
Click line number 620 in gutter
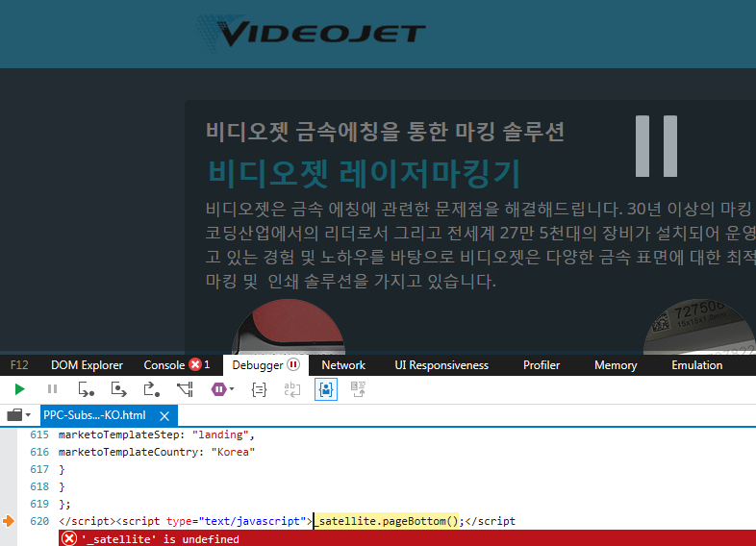click(x=39, y=521)
